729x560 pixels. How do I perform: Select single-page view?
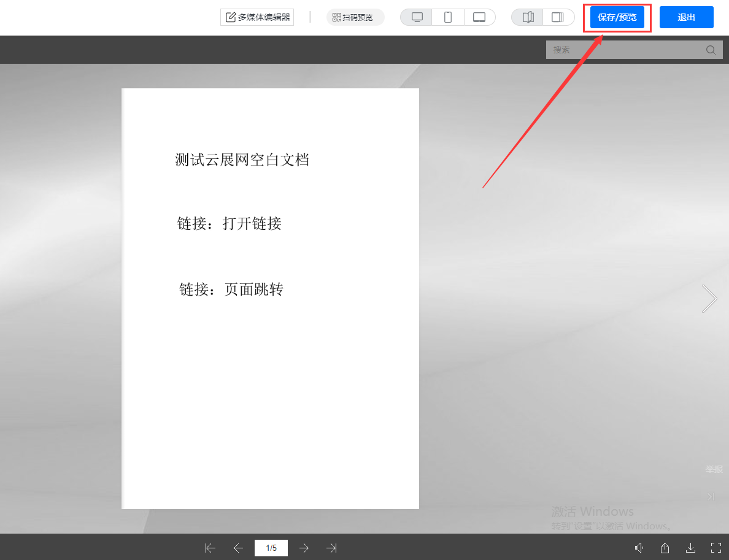[x=558, y=17]
